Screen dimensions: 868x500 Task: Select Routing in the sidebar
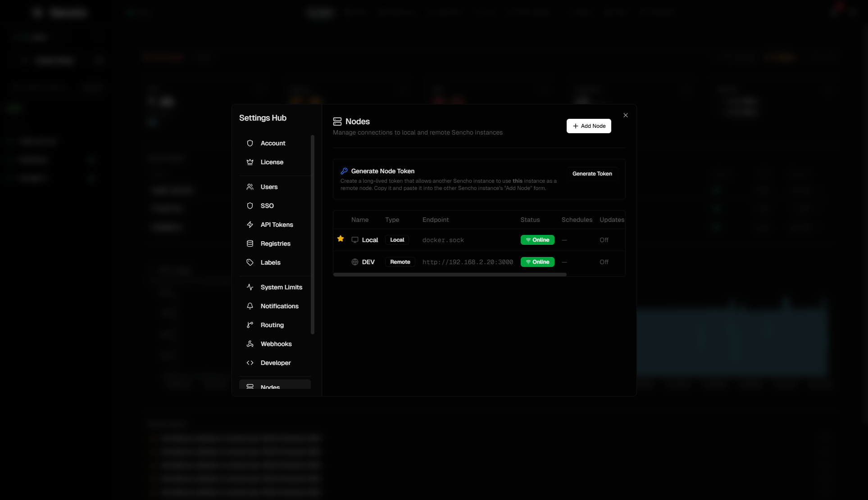[x=275, y=325]
